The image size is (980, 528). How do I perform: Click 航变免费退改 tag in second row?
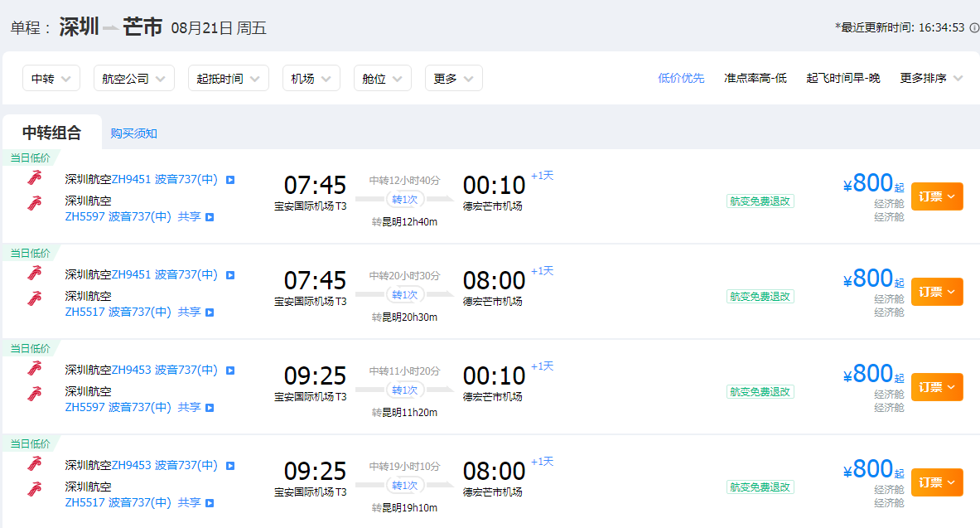760,297
